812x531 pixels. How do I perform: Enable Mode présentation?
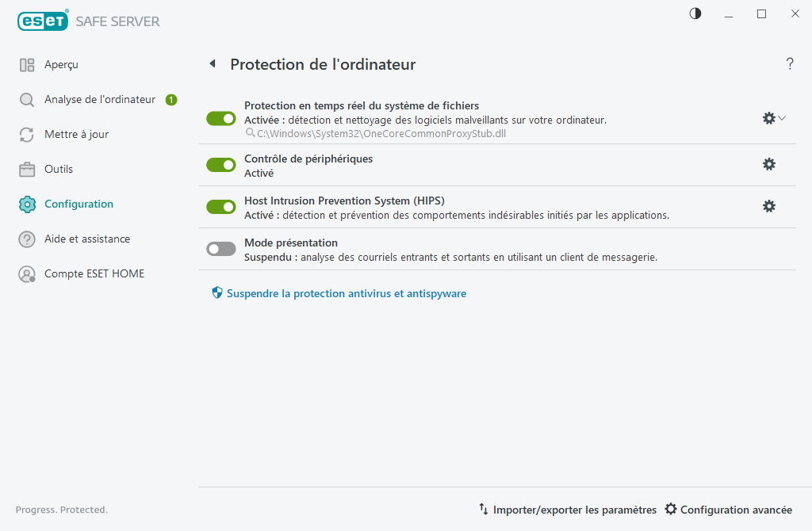[220, 248]
